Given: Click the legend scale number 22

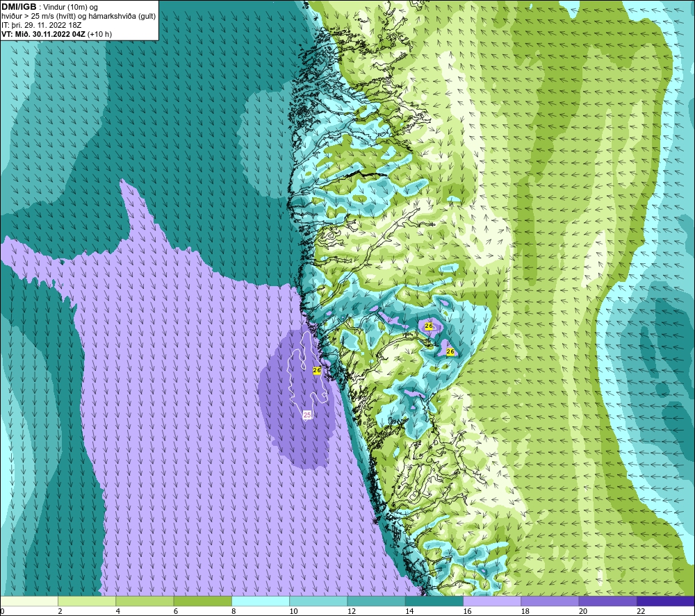Looking at the screenshot, I should point(641,611).
